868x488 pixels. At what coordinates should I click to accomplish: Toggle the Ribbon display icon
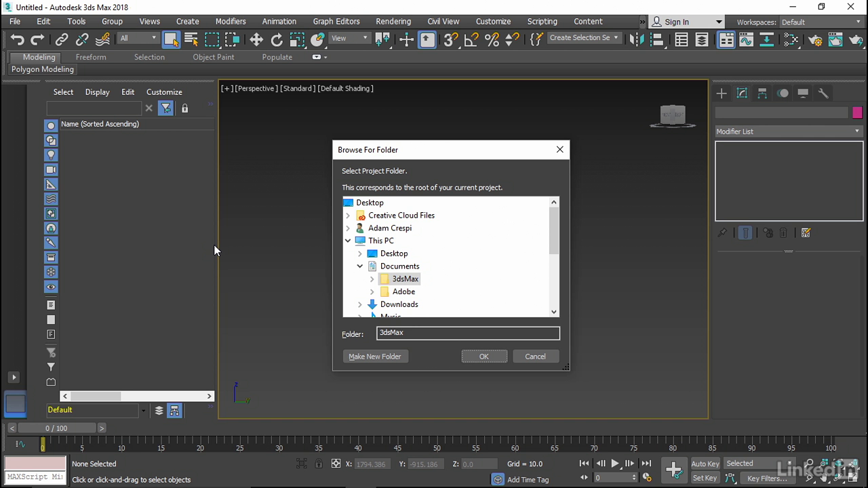[x=726, y=40]
